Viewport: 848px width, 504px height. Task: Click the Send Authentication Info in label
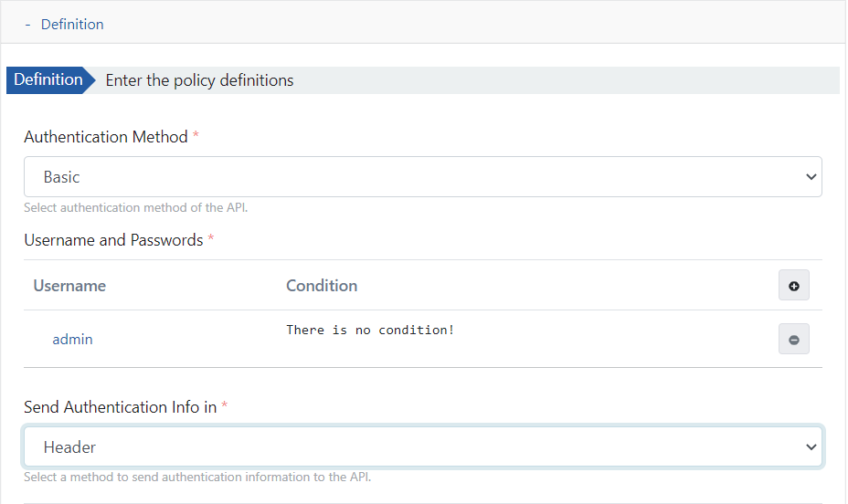[120, 407]
